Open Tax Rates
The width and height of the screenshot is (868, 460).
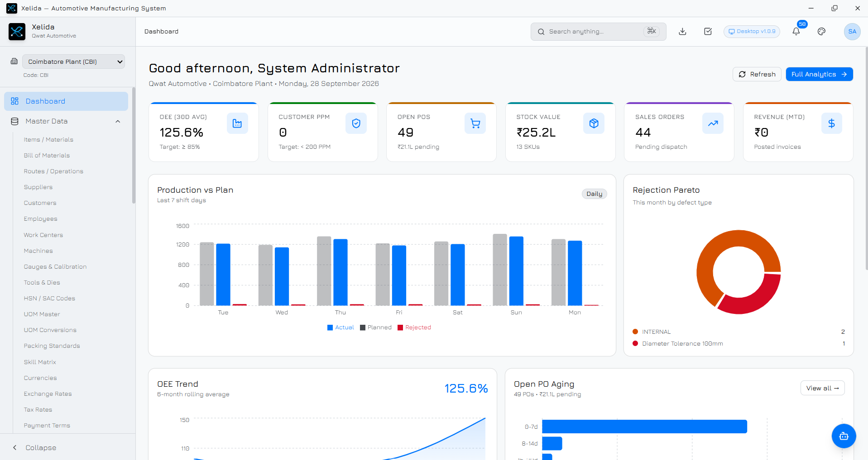(x=38, y=410)
